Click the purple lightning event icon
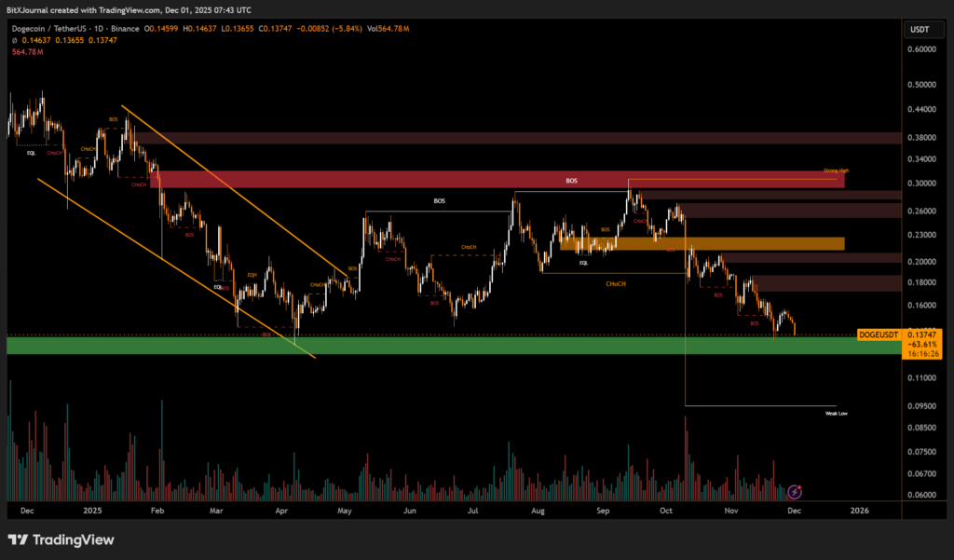This screenshot has height=560, width=954. pyautogui.click(x=795, y=491)
